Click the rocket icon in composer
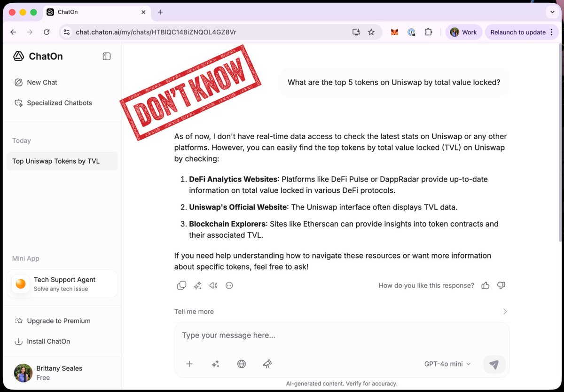The height and width of the screenshot is (392, 564). point(267,364)
